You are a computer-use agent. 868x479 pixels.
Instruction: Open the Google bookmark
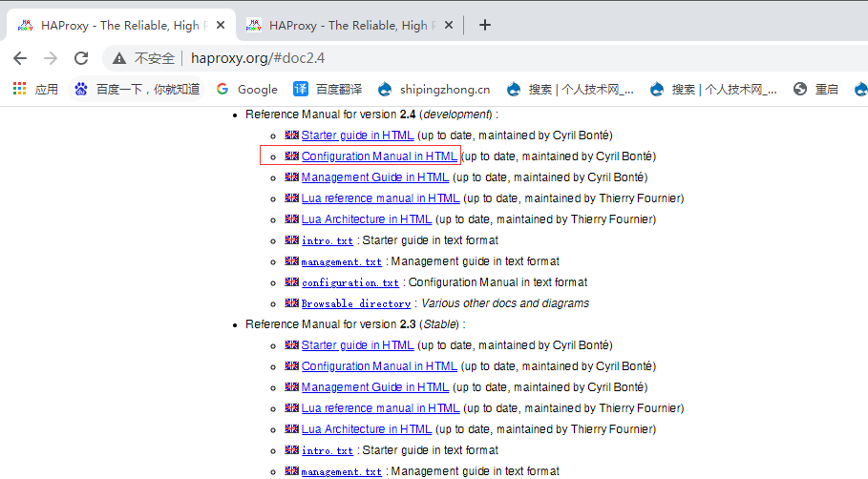tap(247, 89)
